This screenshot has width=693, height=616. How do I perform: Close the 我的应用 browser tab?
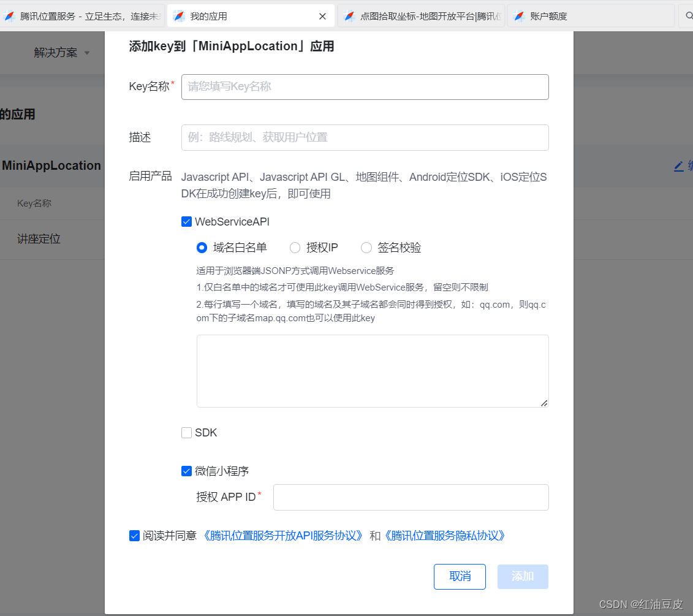point(322,17)
